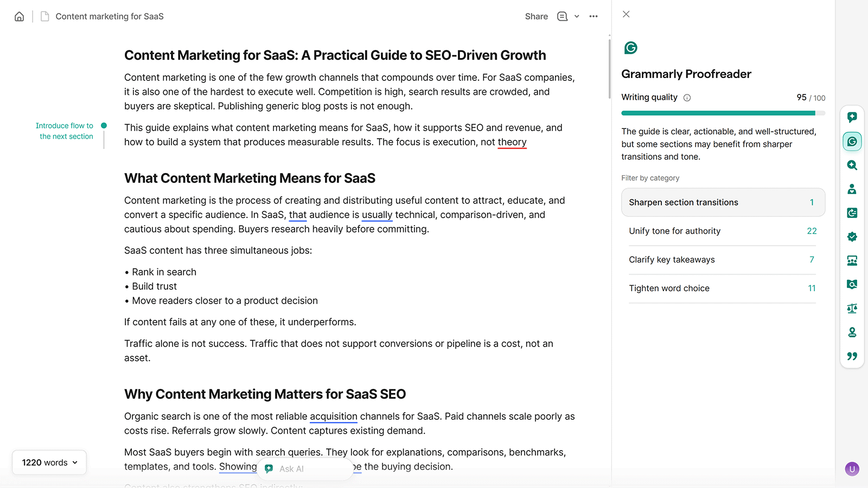868x488 pixels.
Task: Open the sparkle search tool icon
Action: (852, 165)
